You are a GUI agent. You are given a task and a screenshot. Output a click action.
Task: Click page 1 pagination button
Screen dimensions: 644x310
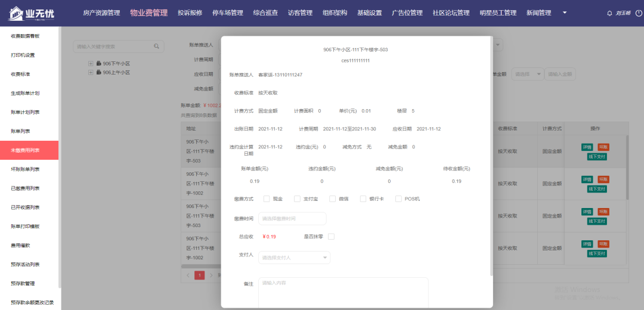tap(200, 275)
